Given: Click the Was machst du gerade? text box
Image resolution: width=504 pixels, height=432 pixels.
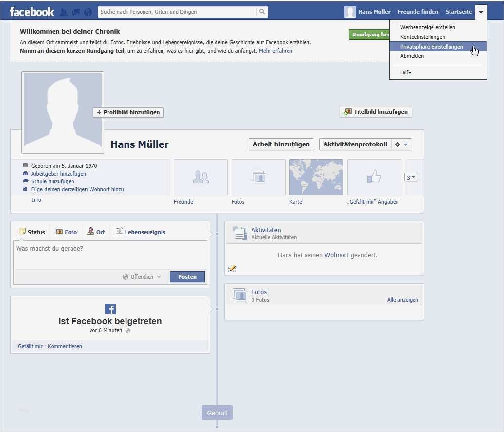Looking at the screenshot, I should tap(110, 255).
